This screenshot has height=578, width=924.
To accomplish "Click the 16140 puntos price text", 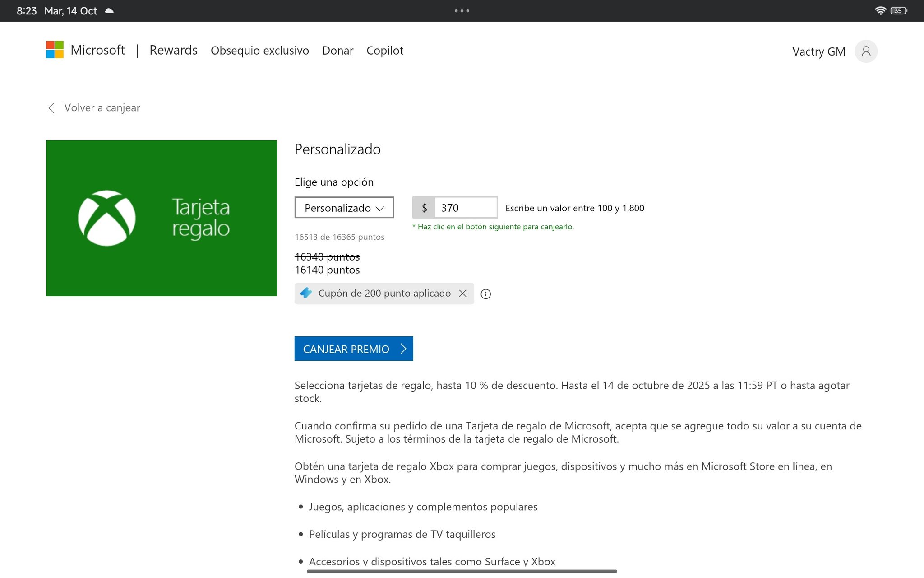I will click(327, 270).
